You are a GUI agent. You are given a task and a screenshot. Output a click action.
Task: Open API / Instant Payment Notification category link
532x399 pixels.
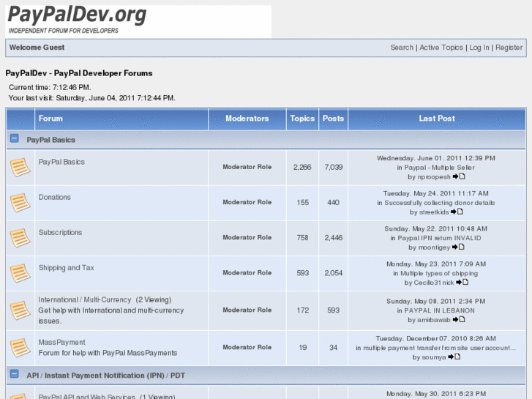point(106,376)
